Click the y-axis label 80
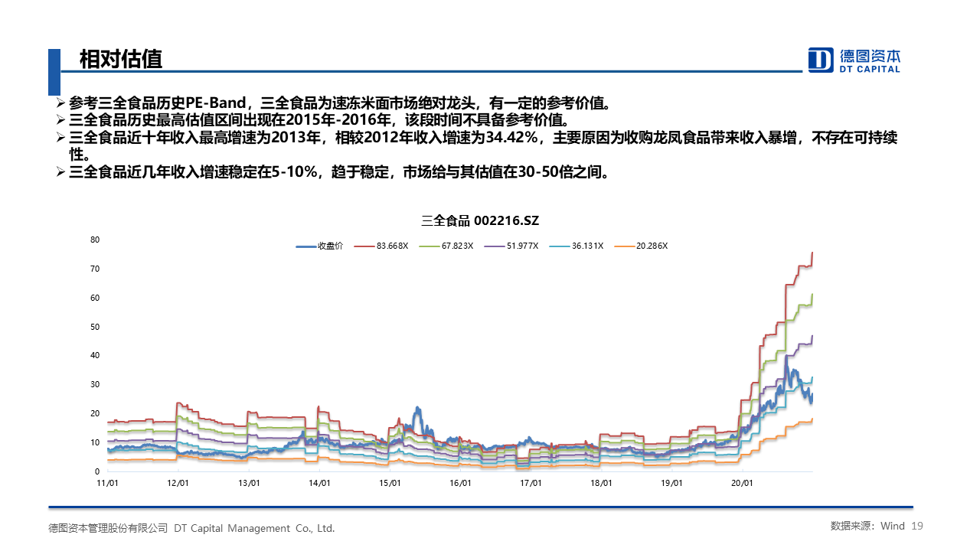 (95, 240)
